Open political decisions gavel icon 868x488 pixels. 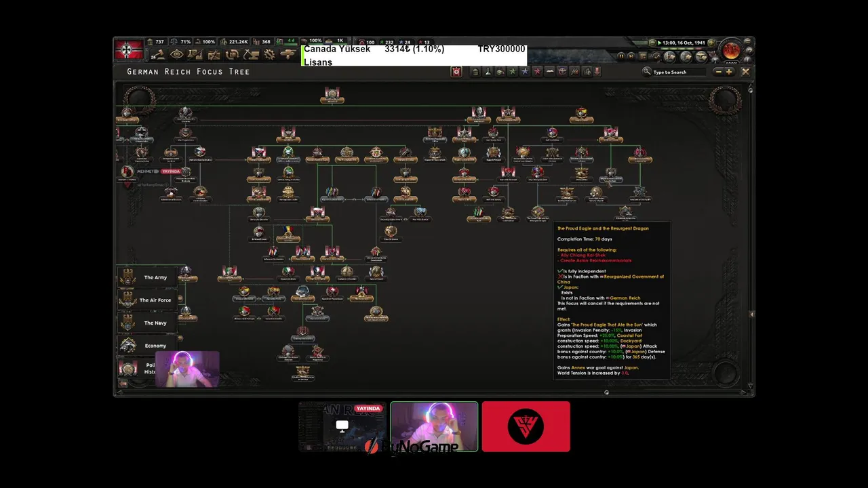(x=157, y=54)
